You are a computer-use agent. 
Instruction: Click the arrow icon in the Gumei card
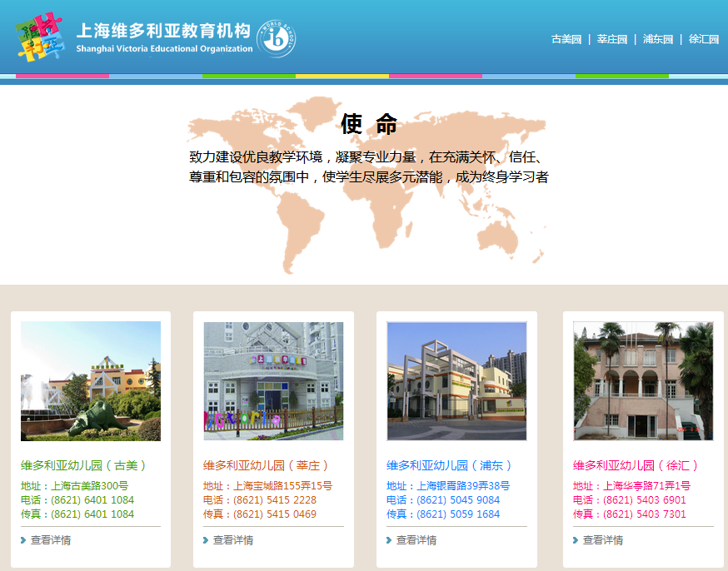coord(23,540)
